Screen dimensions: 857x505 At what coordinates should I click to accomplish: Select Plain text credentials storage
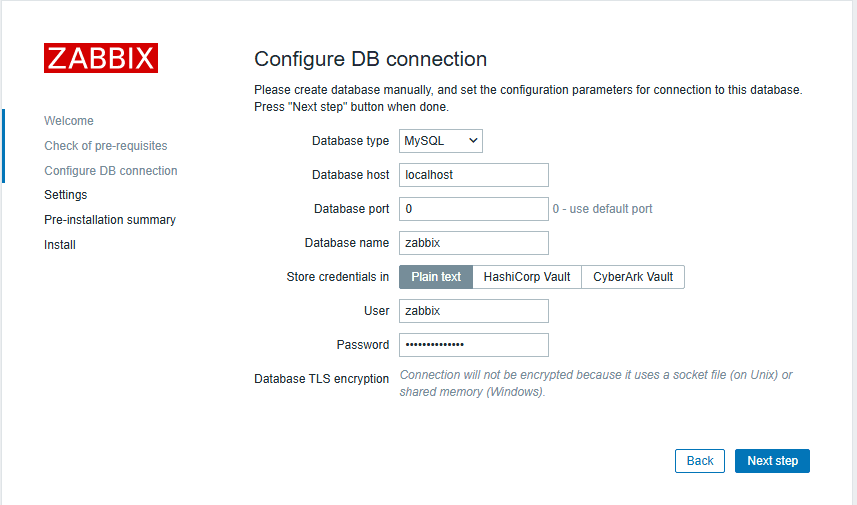(x=436, y=277)
